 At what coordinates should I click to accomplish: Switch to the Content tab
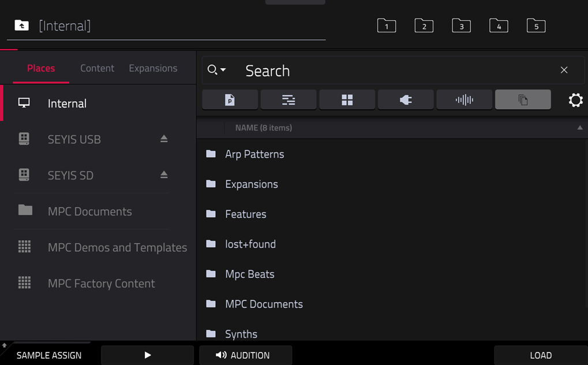click(x=97, y=68)
